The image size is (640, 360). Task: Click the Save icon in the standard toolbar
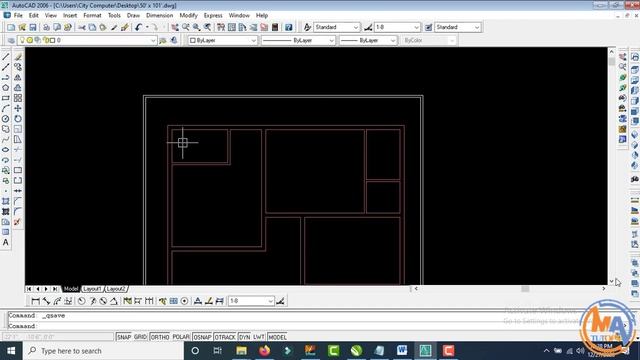click(33, 27)
